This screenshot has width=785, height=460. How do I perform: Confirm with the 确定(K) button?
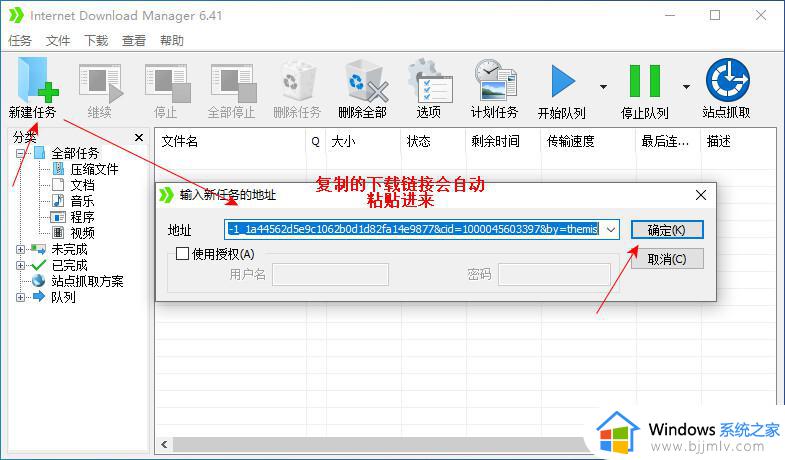click(667, 230)
